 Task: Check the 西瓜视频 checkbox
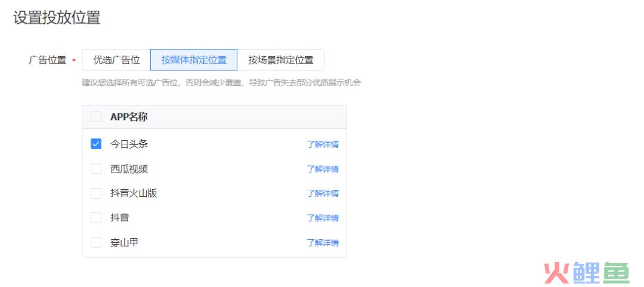(x=95, y=169)
